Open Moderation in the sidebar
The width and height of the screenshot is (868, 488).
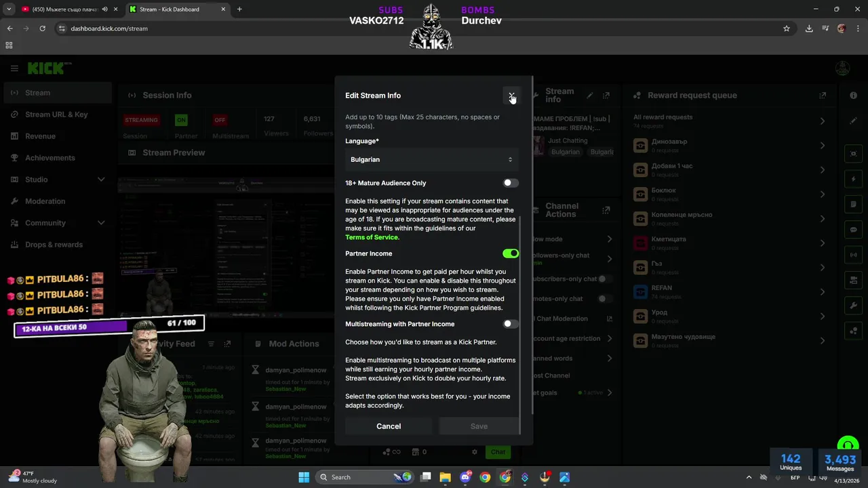pyautogui.click(x=57, y=201)
